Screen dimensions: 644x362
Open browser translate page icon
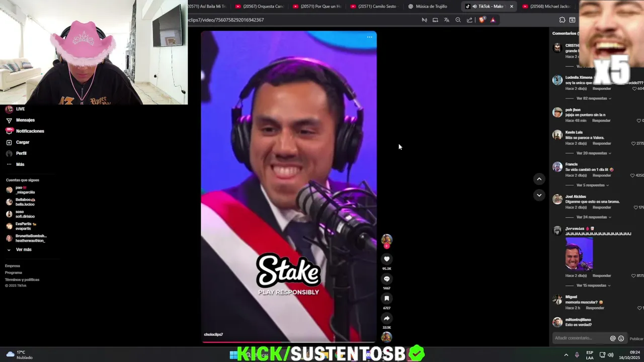pyautogui.click(x=446, y=20)
